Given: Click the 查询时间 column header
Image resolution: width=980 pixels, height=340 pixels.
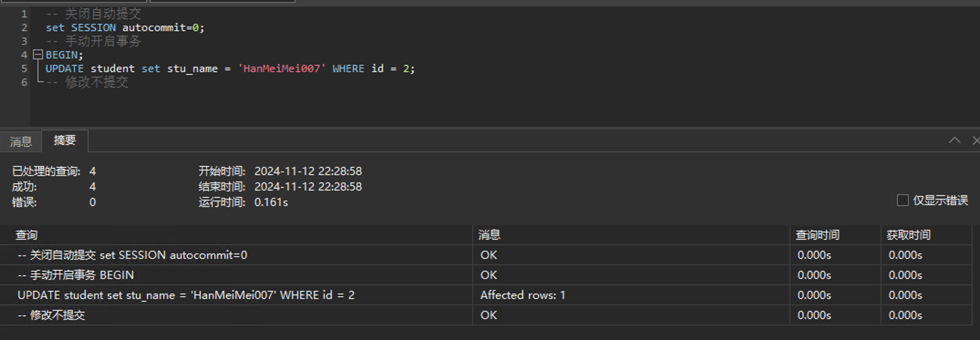Looking at the screenshot, I should click(817, 235).
